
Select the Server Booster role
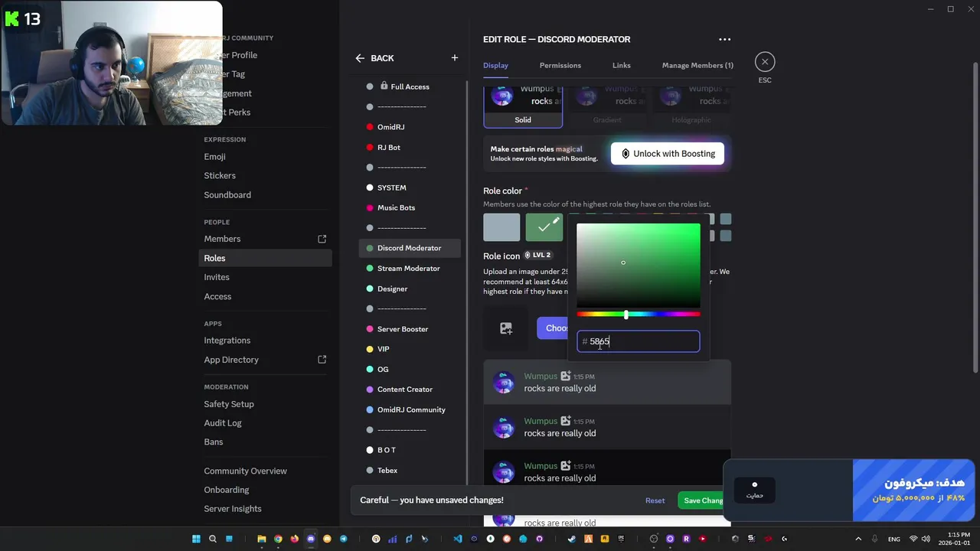click(410, 329)
